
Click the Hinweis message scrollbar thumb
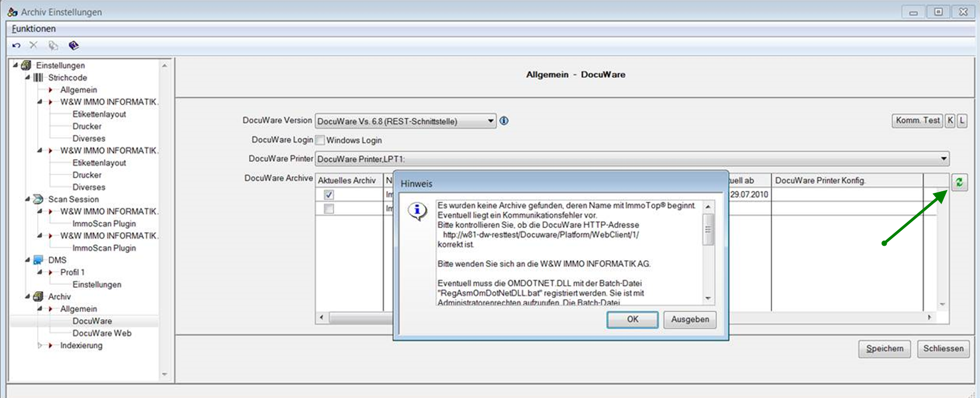coord(708,230)
